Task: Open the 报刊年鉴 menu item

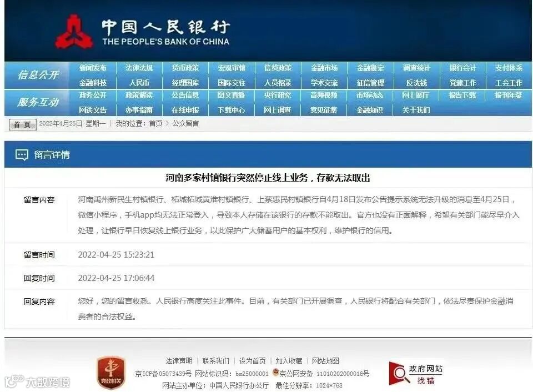Action: (x=508, y=95)
